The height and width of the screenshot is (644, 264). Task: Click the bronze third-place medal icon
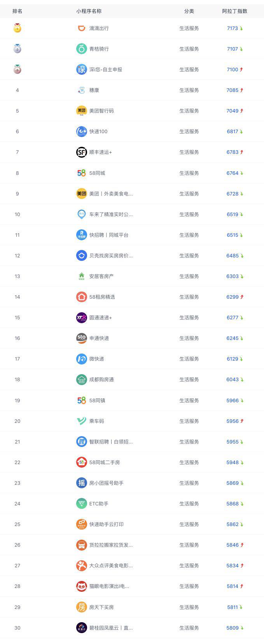pos(17,69)
